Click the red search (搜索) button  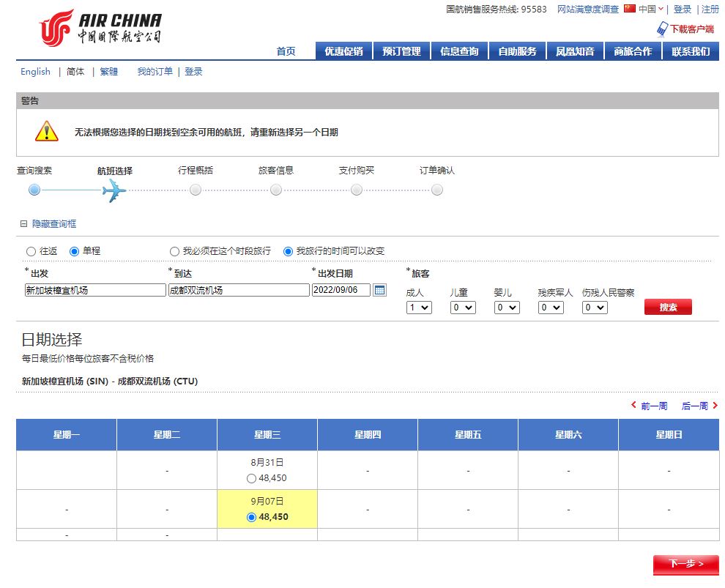[668, 308]
